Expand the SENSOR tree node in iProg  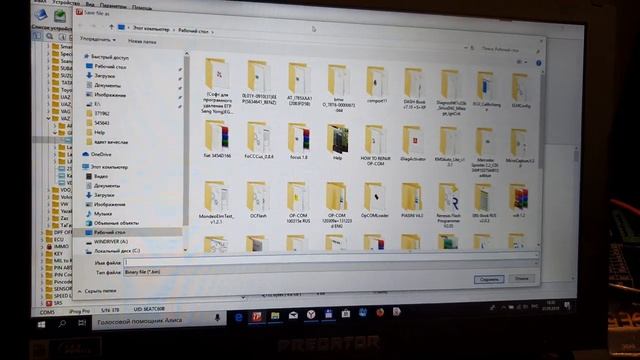(42, 289)
